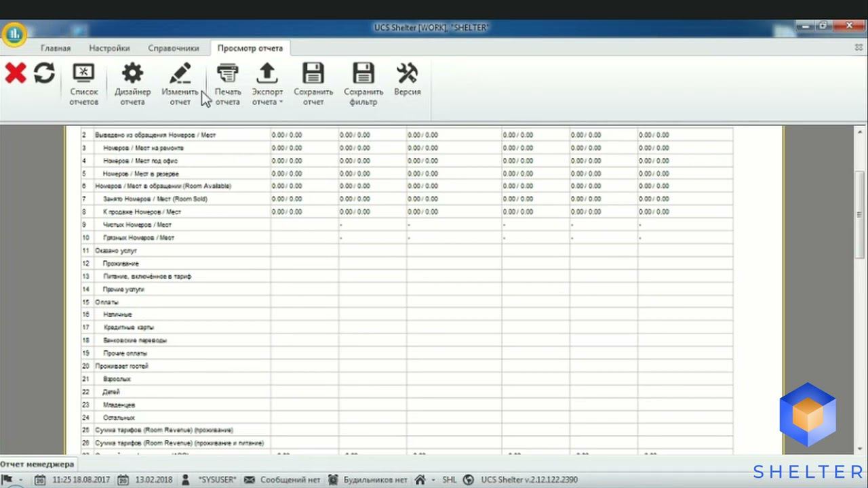Select row 'Грязных Номеров / Мест'
This screenshot has height=488, width=868.
(407, 238)
